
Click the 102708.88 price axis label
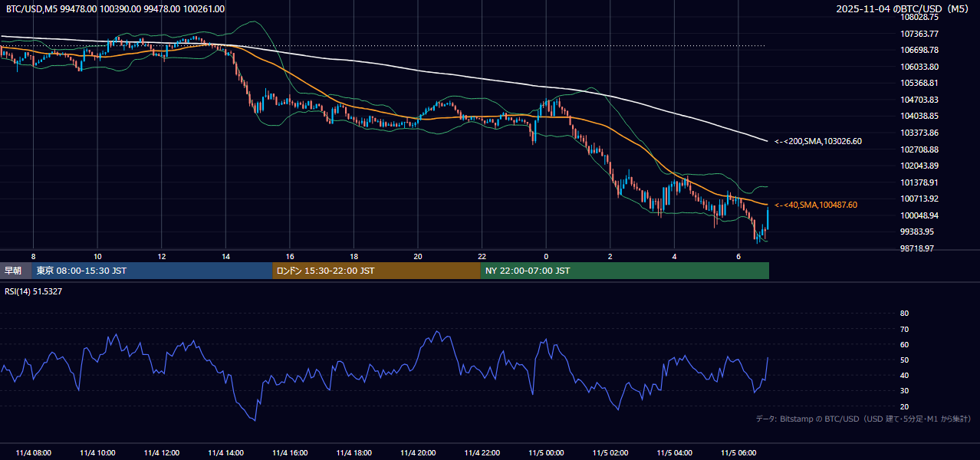click(x=919, y=149)
